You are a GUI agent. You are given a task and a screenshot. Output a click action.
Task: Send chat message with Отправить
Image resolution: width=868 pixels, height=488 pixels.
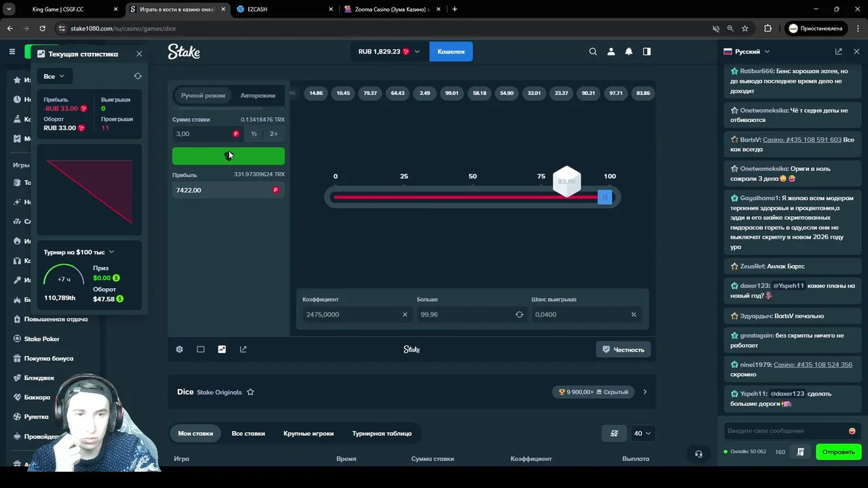[x=839, y=452]
